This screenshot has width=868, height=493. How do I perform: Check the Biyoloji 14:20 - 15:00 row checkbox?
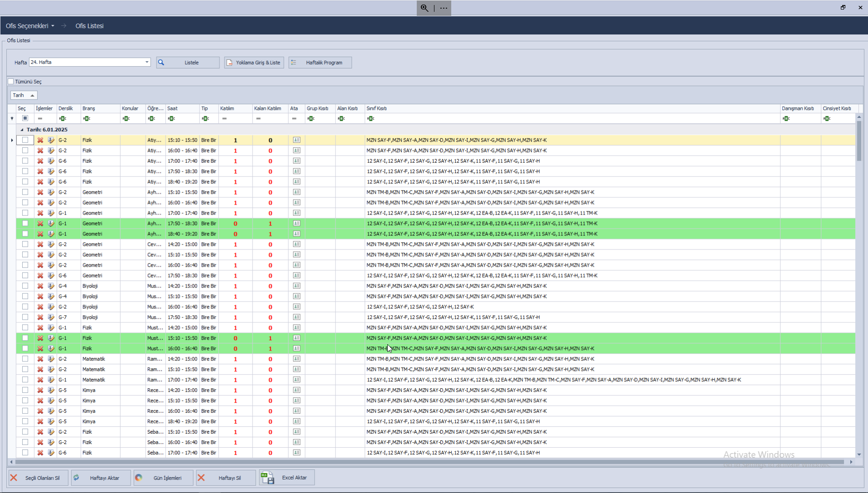tap(25, 286)
